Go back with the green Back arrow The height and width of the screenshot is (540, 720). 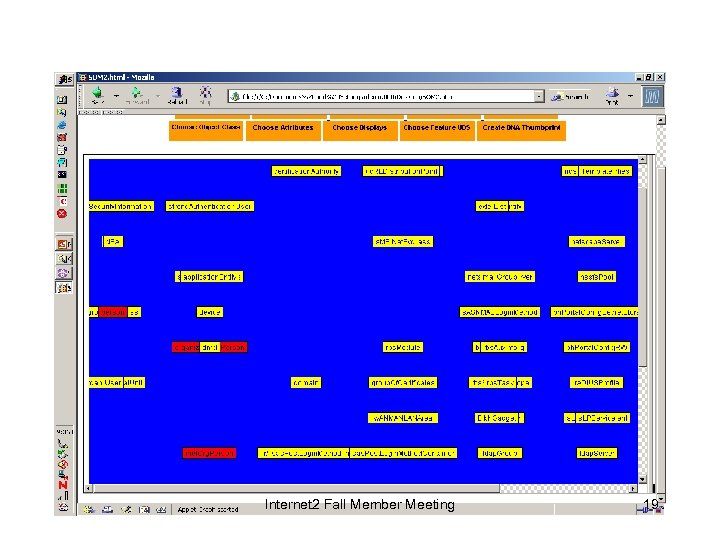97,93
